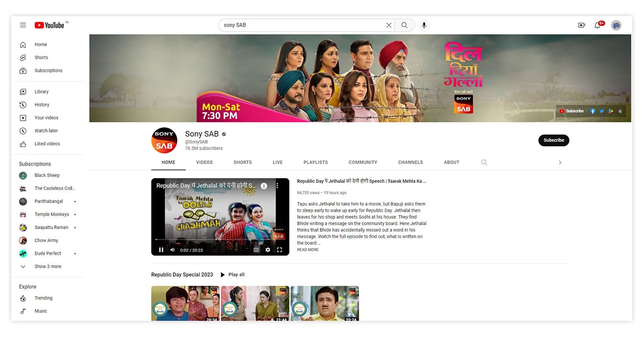Click the video progress bar
This screenshot has width=644, height=338.
click(220, 240)
